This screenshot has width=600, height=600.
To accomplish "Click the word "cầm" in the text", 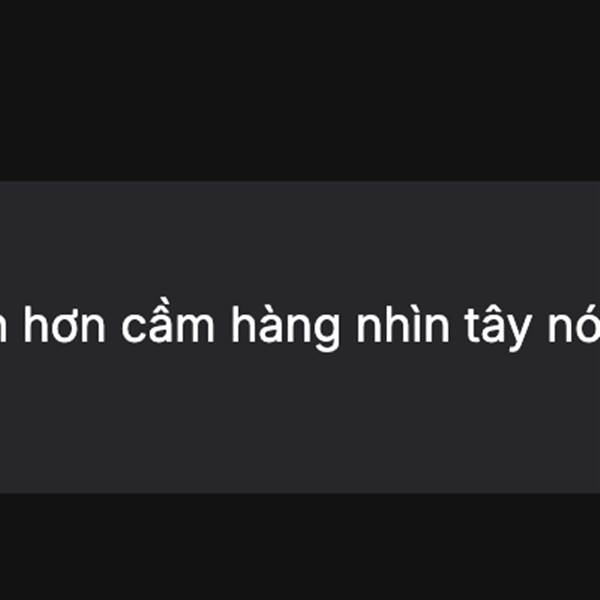I will coord(168,320).
